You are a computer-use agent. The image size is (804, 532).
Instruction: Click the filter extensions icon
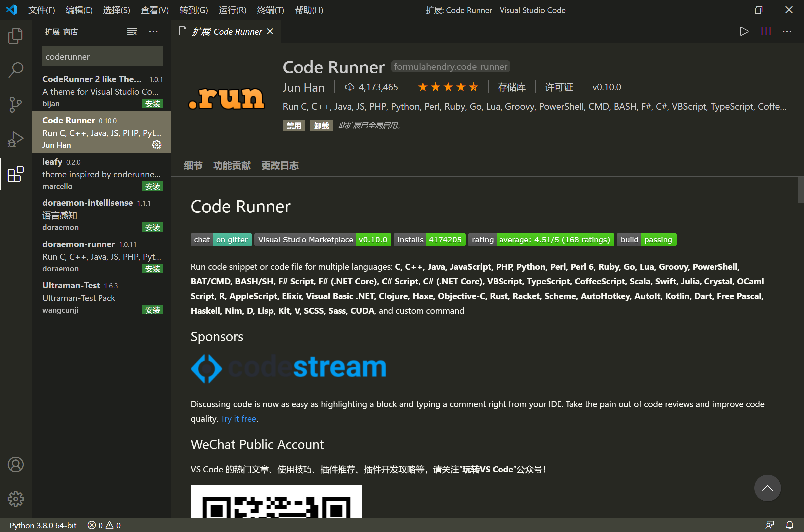(132, 31)
